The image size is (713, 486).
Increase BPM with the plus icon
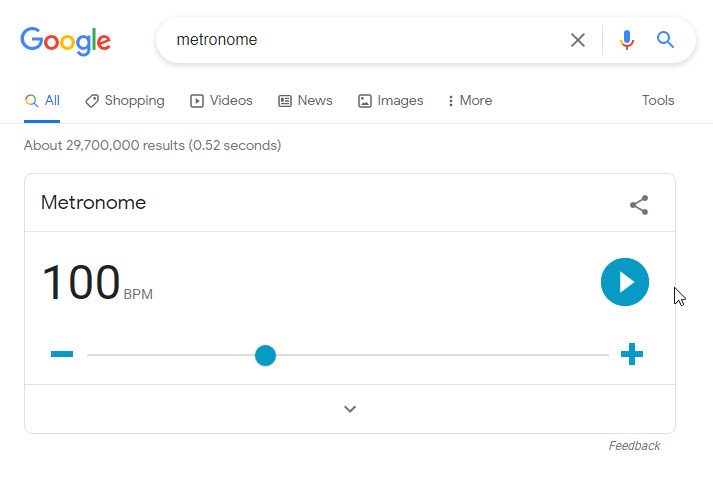(632, 354)
